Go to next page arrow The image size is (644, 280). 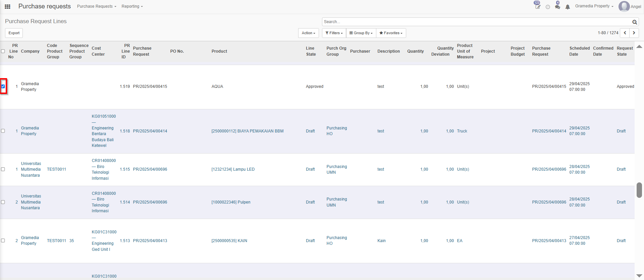[x=634, y=33]
